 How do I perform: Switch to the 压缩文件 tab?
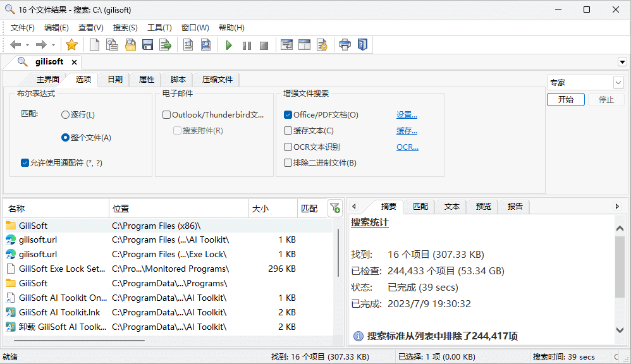[x=217, y=79]
